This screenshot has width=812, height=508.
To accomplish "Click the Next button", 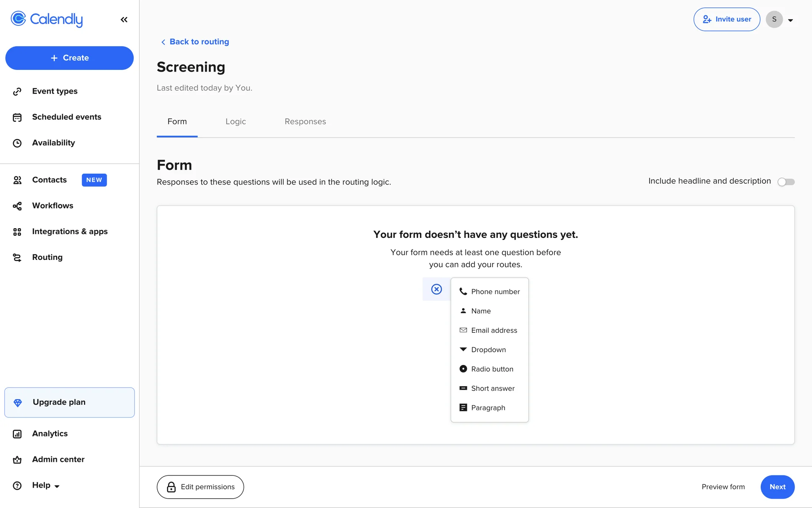I will tap(777, 487).
